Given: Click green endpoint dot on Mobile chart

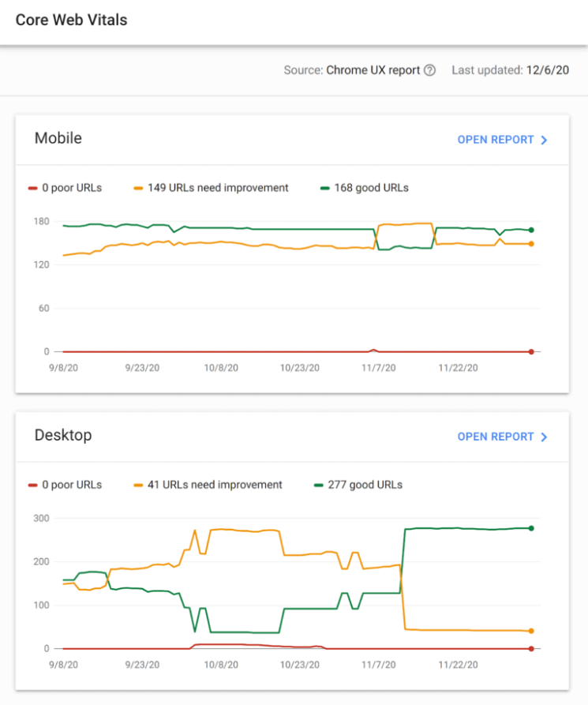Looking at the screenshot, I should [531, 230].
